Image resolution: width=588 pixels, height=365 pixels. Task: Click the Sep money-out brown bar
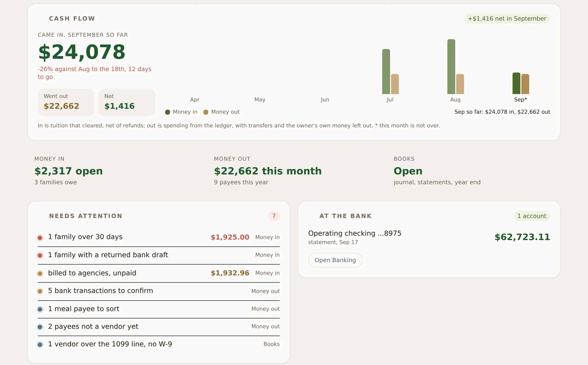pos(525,84)
